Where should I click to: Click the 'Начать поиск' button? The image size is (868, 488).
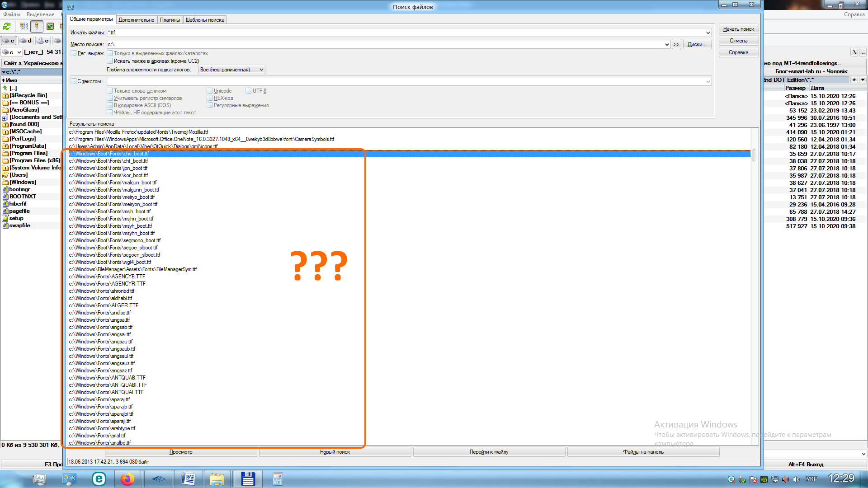[738, 29]
